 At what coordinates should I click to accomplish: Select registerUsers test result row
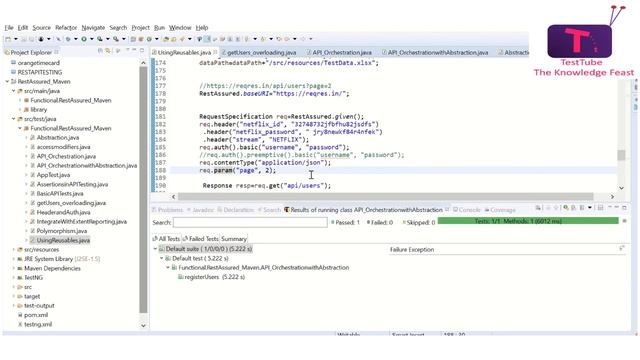click(211, 277)
